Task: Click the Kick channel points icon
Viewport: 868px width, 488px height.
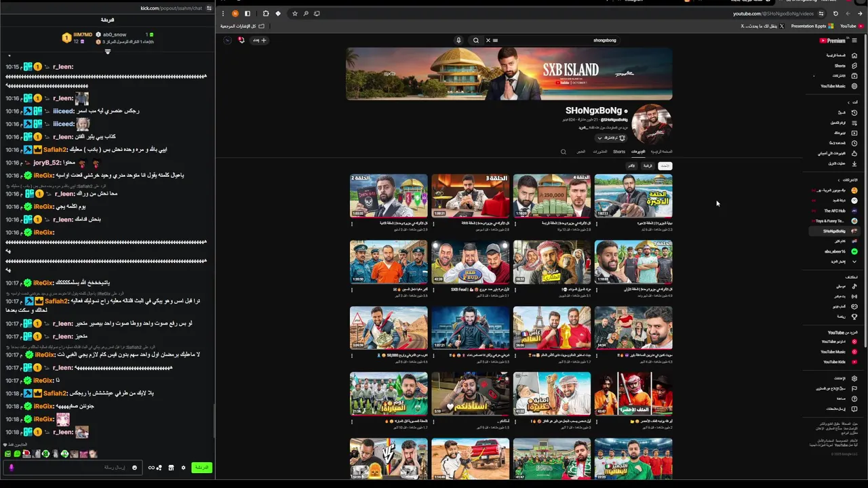Action: pyautogui.click(x=155, y=468)
